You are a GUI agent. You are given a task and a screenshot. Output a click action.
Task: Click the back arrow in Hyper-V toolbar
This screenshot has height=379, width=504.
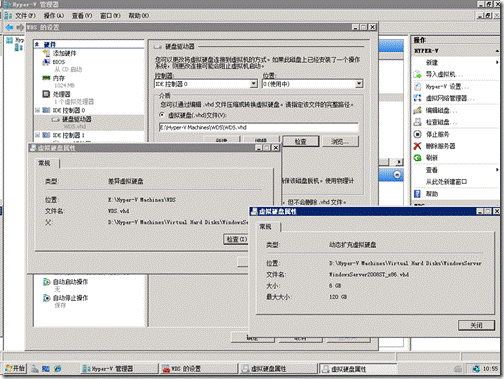[x=9, y=27]
